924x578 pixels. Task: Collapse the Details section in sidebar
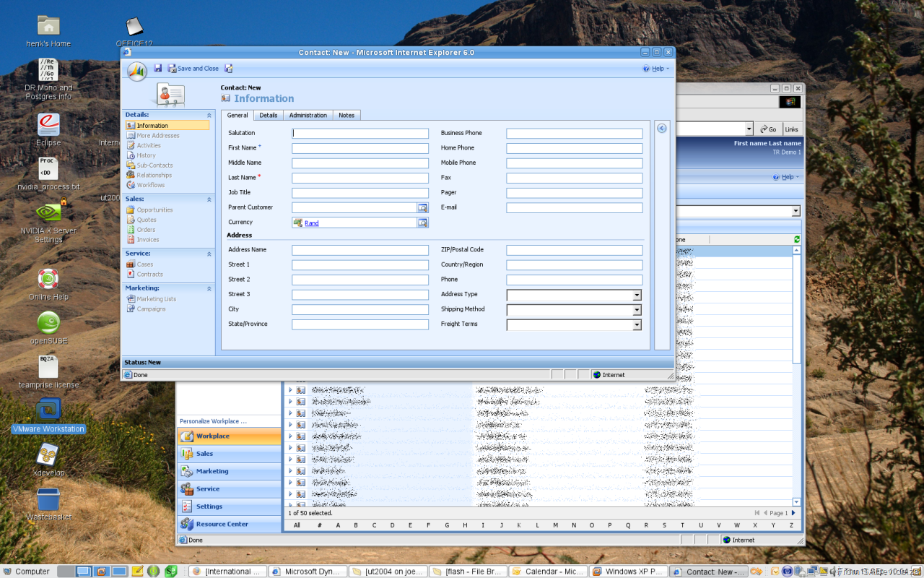(209, 115)
